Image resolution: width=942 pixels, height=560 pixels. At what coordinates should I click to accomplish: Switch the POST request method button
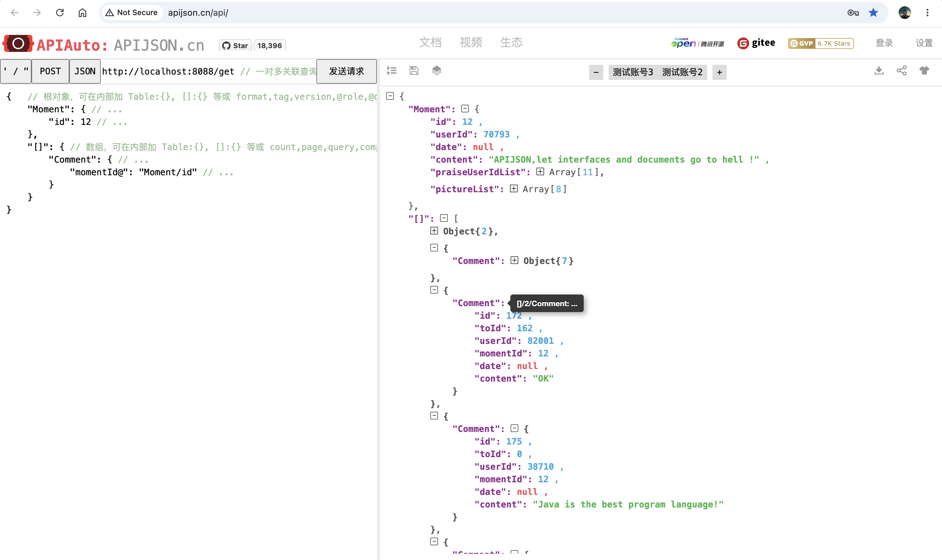[x=50, y=71]
